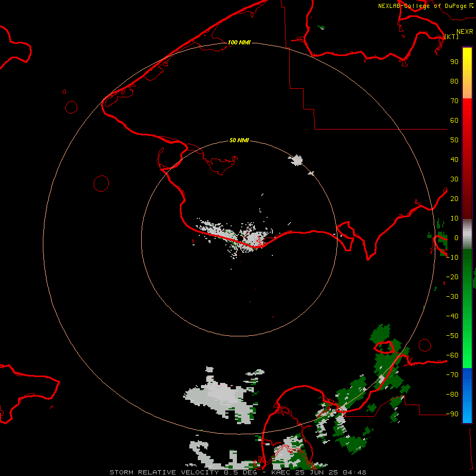
Task: Click the -90 knot scale value
Action: click(x=452, y=414)
